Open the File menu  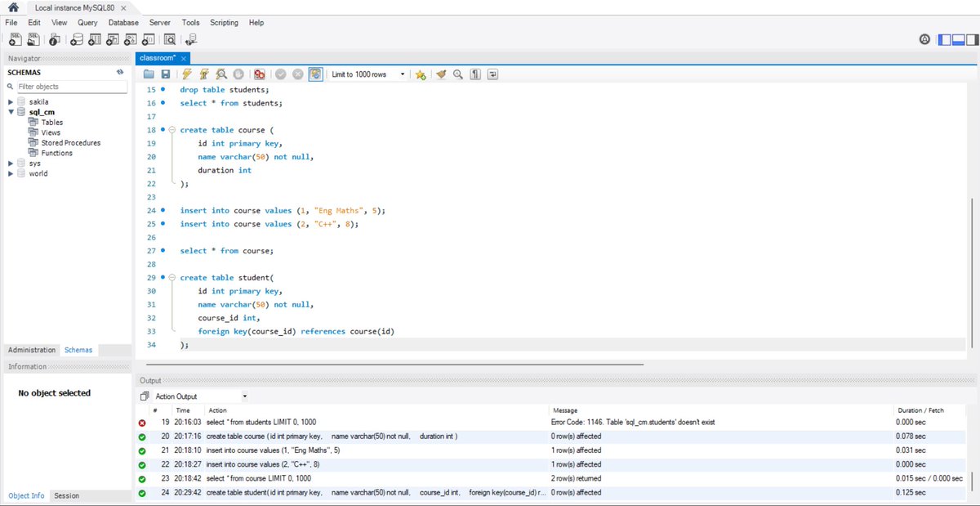pos(11,23)
